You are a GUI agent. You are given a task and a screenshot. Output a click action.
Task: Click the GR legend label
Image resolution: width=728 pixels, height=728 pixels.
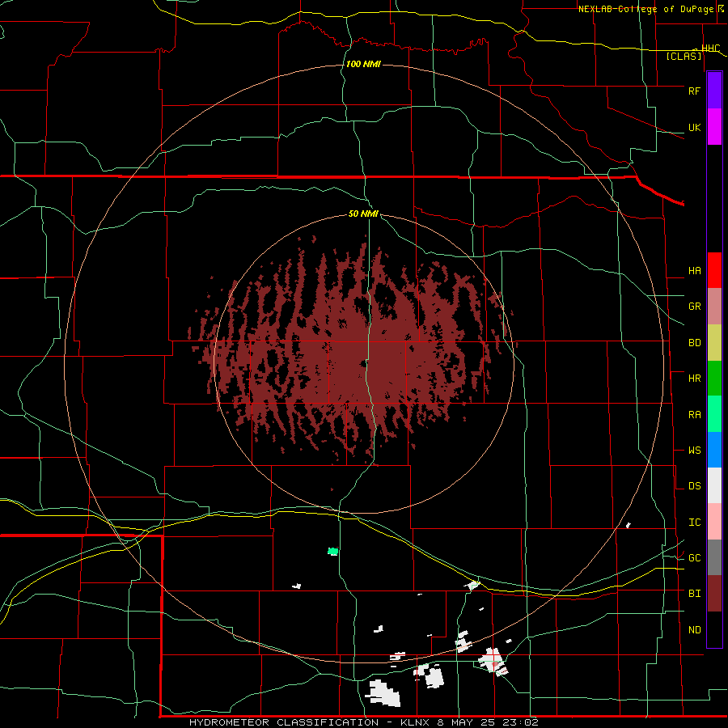click(x=694, y=307)
